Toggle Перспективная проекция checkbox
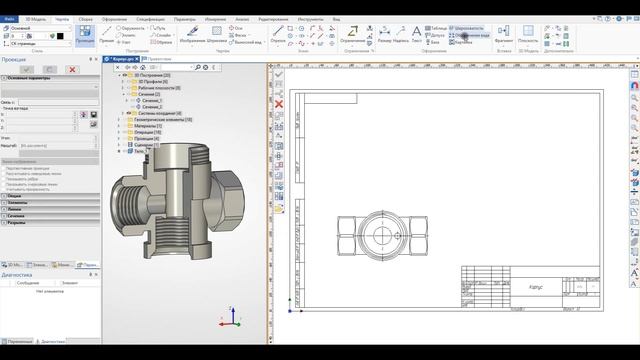 [4, 168]
